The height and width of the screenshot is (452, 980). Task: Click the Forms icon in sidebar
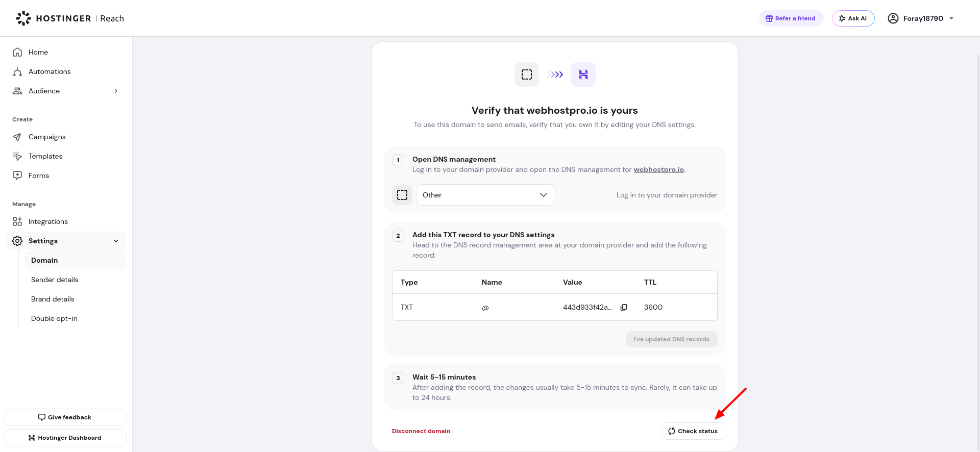[17, 175]
